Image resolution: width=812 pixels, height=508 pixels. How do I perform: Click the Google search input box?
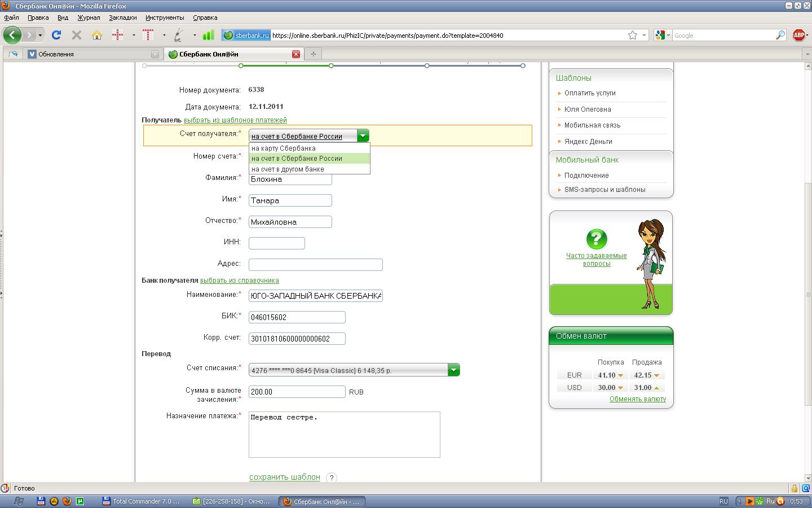[724, 35]
